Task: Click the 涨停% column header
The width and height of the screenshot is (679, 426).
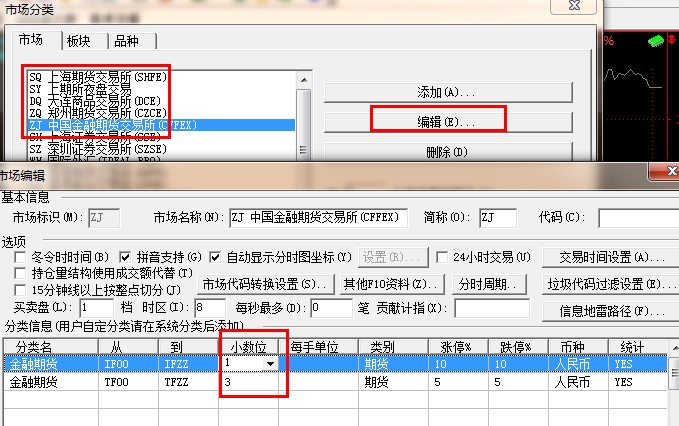Action: point(458,347)
